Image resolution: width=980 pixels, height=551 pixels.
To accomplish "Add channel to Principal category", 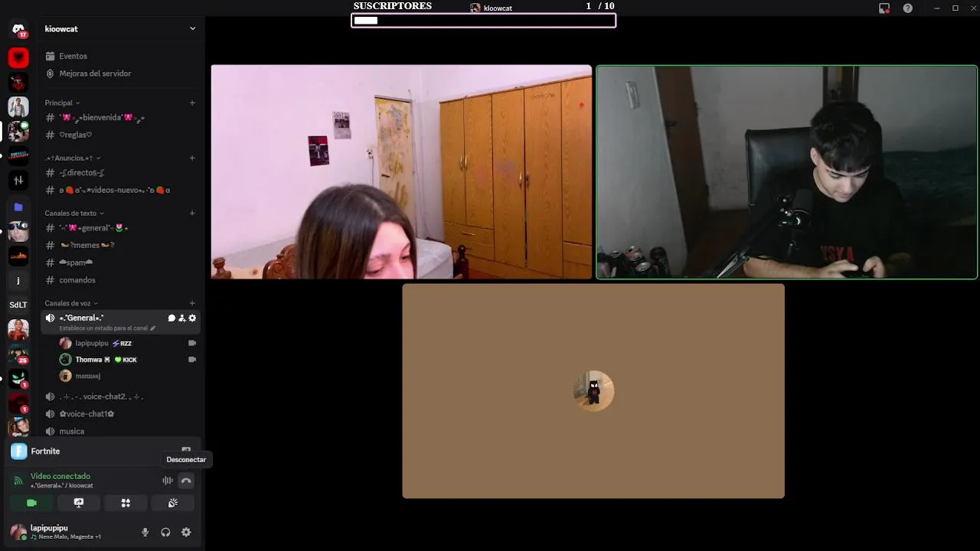I will tap(192, 103).
